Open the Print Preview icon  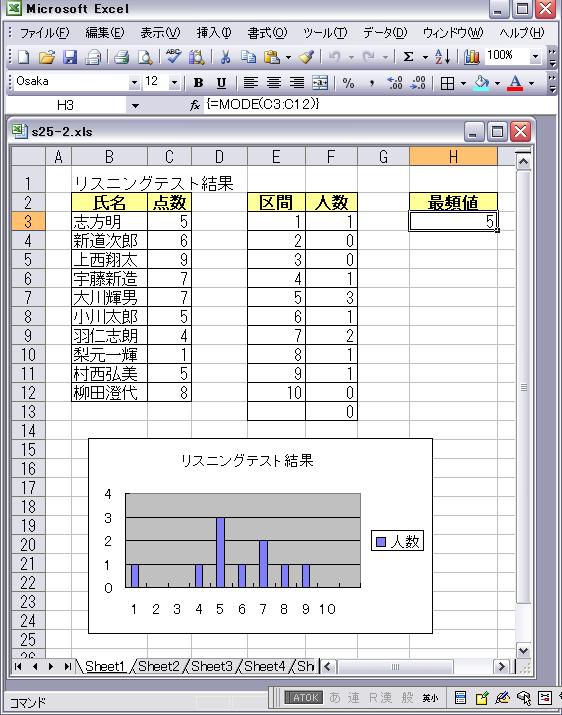(145, 57)
